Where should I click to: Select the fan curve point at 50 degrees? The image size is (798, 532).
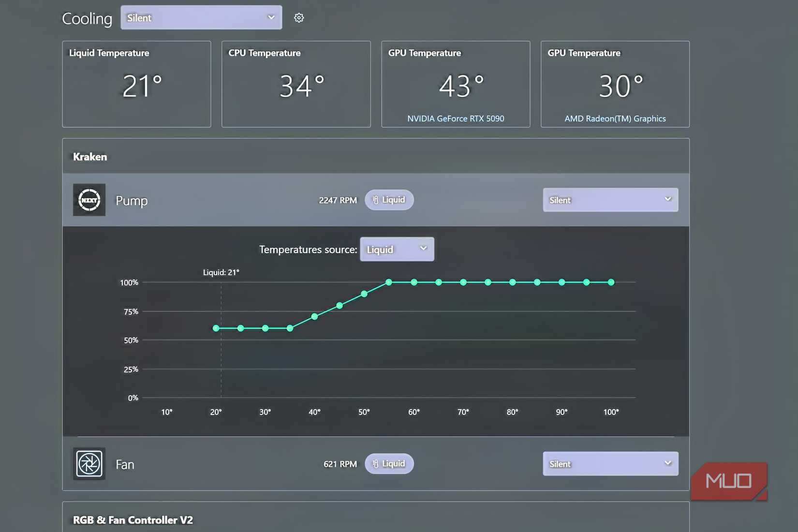(364, 294)
